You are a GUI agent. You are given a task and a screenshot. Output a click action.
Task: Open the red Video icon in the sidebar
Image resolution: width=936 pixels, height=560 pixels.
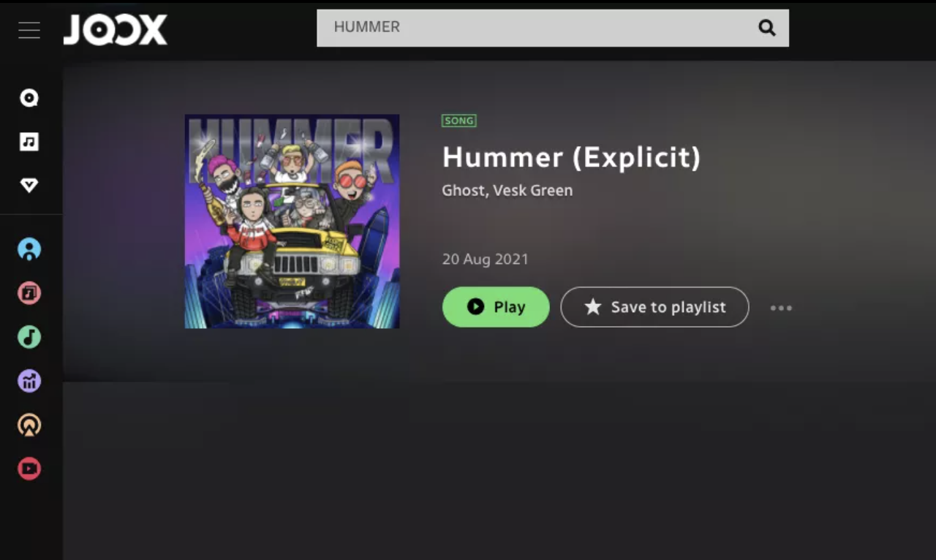(29, 469)
